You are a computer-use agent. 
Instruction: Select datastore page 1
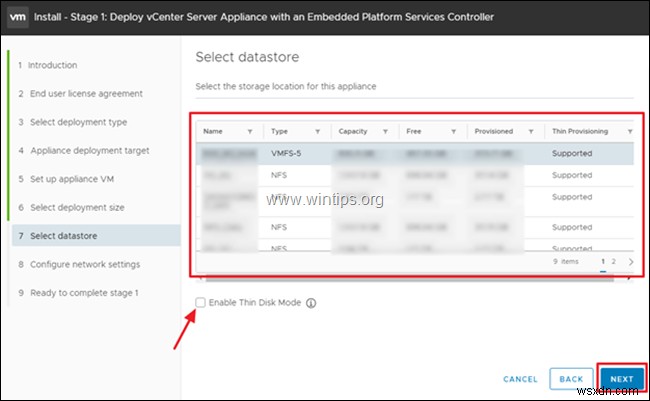pos(603,262)
